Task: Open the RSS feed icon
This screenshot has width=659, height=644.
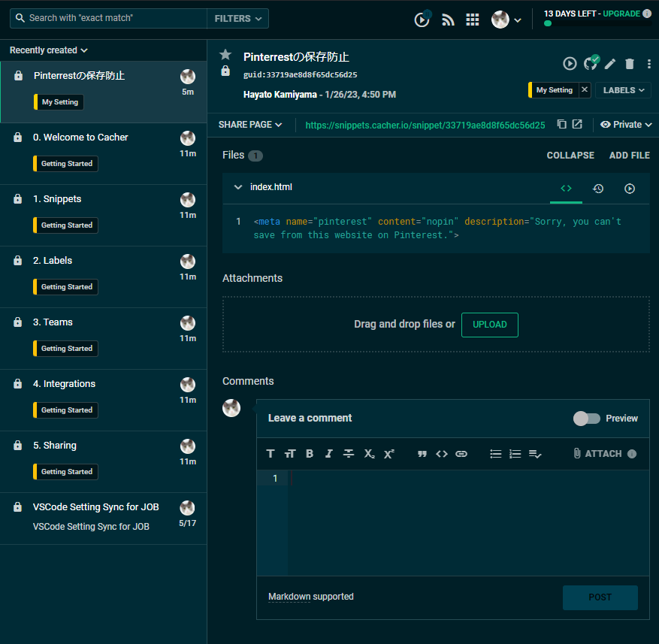Action: coord(448,20)
